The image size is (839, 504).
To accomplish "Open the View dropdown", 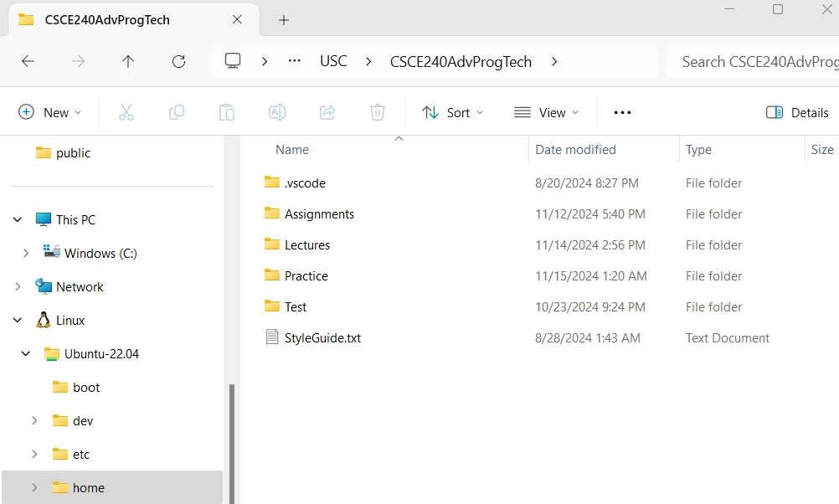I will point(546,111).
